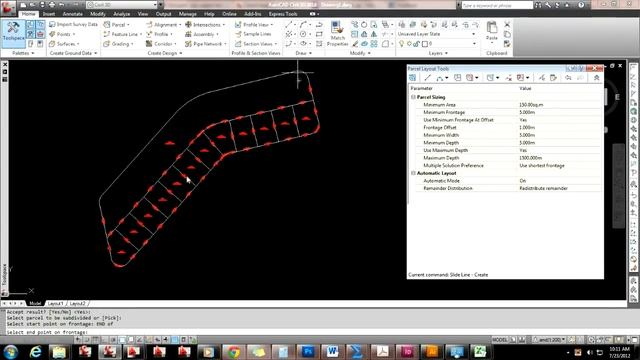Toggle the layer on/off lightbulb
This screenshot has width=640, height=360.
(x=401, y=44)
